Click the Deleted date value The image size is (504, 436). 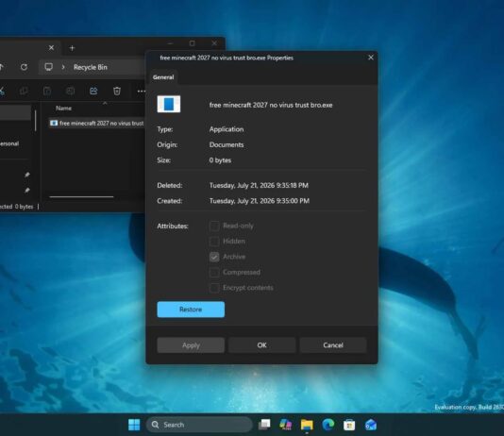pos(259,185)
